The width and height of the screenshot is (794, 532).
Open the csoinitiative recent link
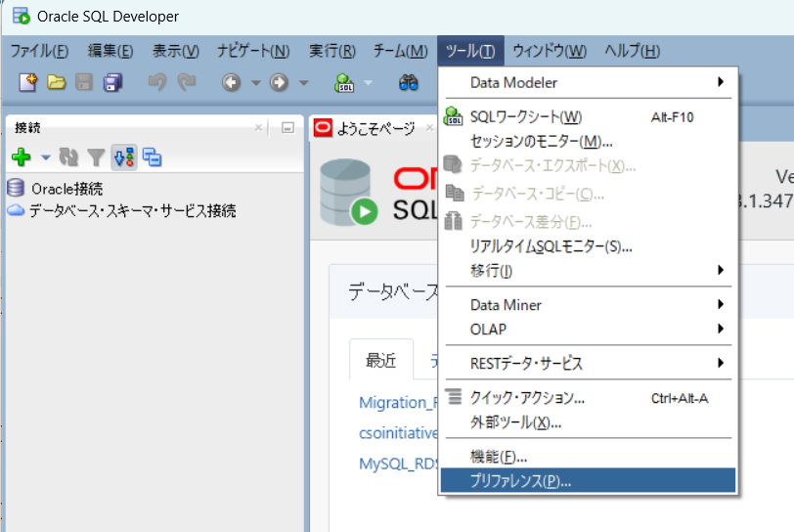click(399, 432)
